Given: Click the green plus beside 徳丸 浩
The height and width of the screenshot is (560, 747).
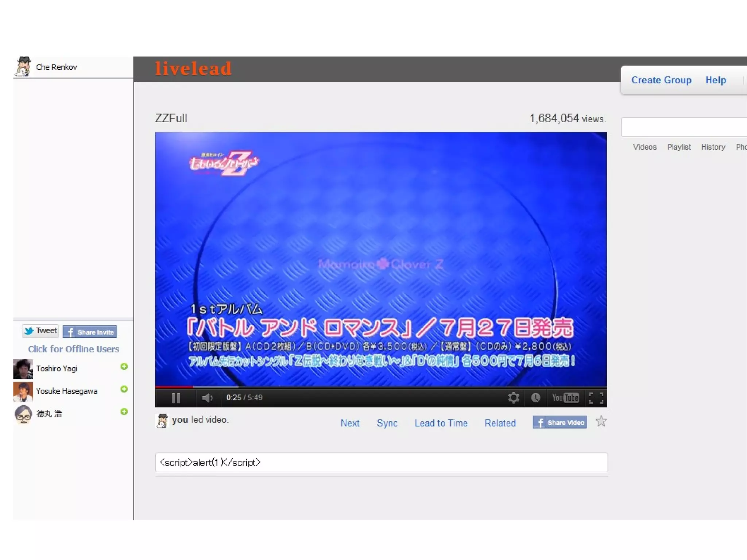Looking at the screenshot, I should 124,412.
